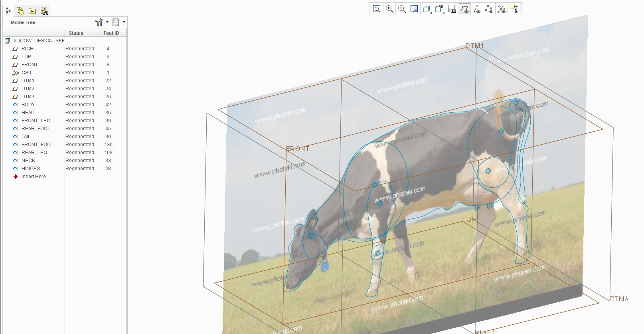This screenshot has width=644, height=334.
Task: Click the Status column header
Action: tap(76, 33)
